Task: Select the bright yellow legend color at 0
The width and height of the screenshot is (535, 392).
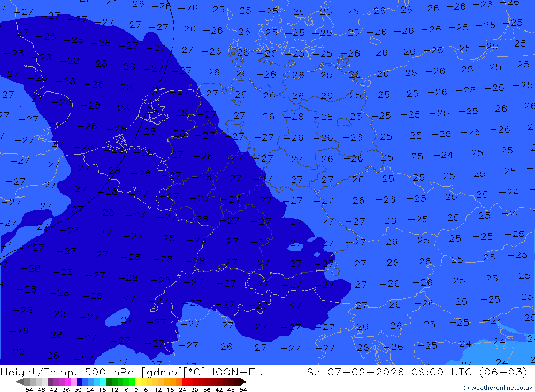Action: point(137,381)
